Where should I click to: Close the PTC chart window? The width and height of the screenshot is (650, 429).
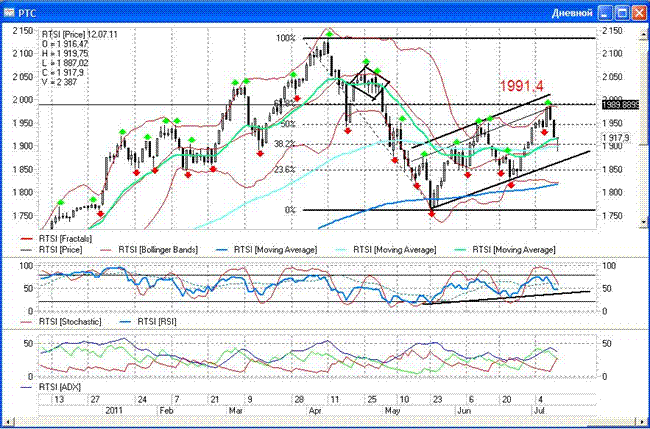pos(638,13)
